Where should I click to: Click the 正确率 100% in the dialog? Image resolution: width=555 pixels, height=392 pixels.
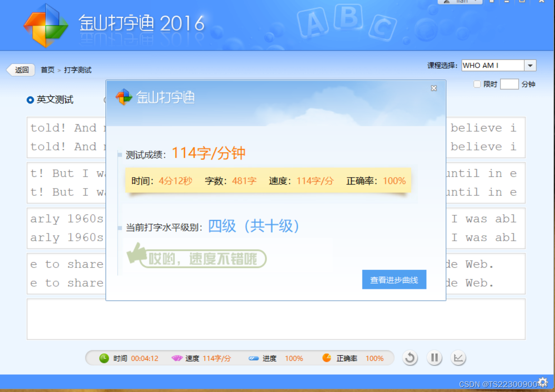point(394,181)
